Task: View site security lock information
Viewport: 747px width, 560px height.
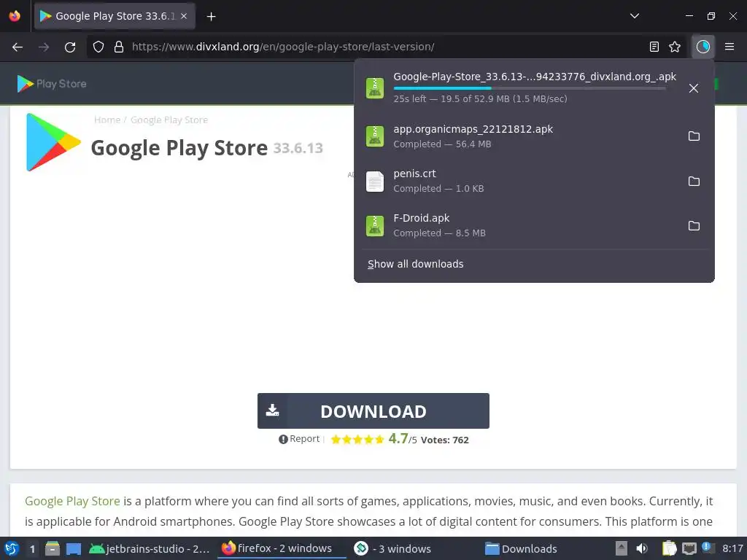Action: point(119,47)
